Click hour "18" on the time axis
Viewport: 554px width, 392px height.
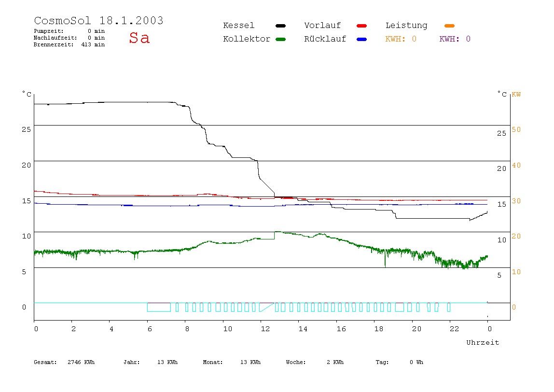[x=379, y=329]
